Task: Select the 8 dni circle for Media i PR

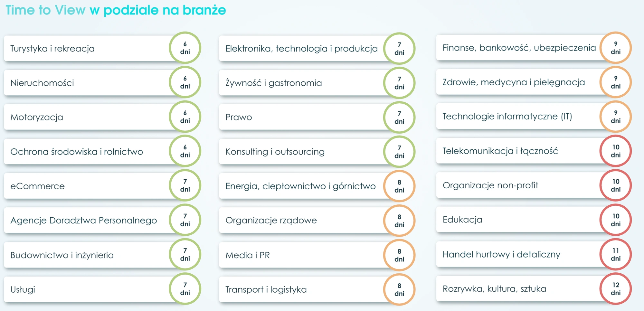Action: pyautogui.click(x=399, y=255)
